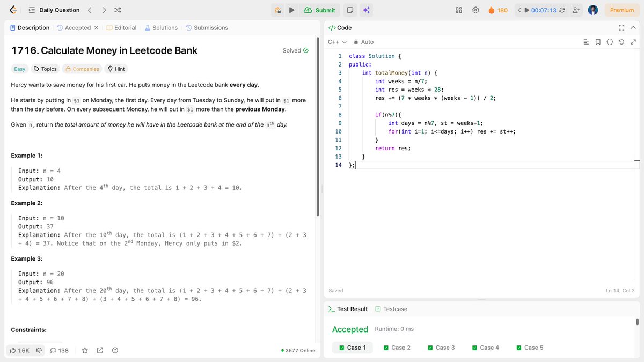
Task: Open the AI sparkle assistant icon
Action: click(x=366, y=10)
